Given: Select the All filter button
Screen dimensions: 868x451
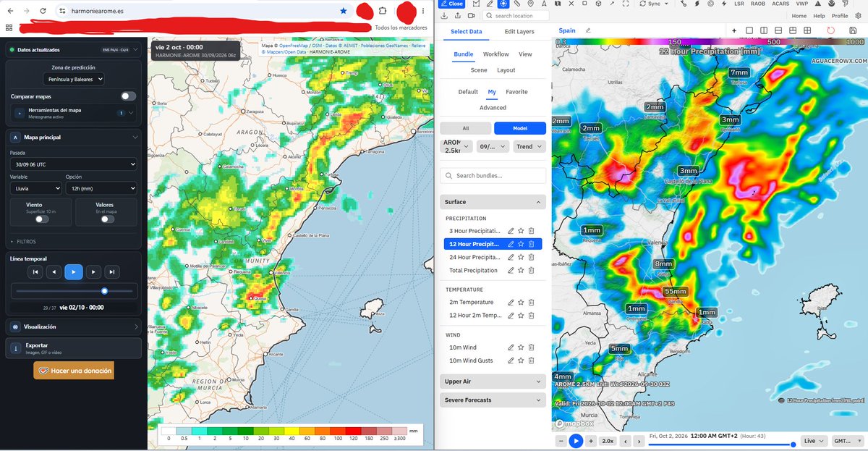Looking at the screenshot, I should [x=466, y=128].
